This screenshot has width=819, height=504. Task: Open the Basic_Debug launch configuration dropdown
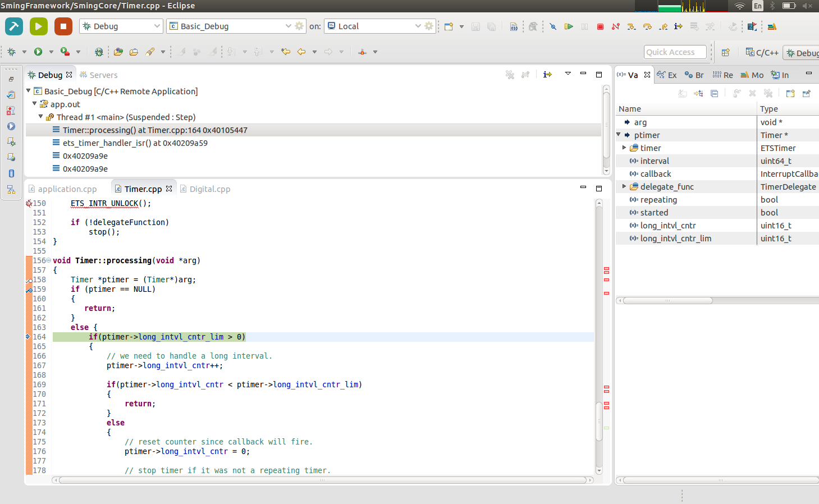click(288, 26)
